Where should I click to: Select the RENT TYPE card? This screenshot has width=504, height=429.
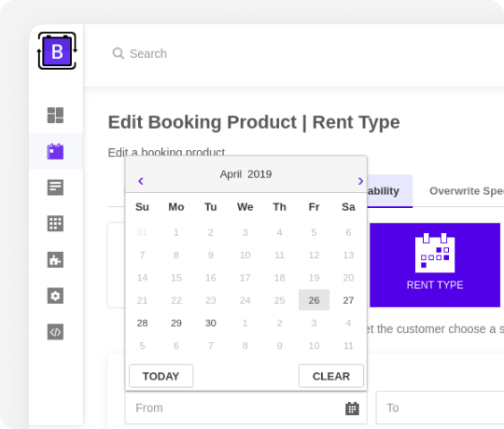point(435,265)
